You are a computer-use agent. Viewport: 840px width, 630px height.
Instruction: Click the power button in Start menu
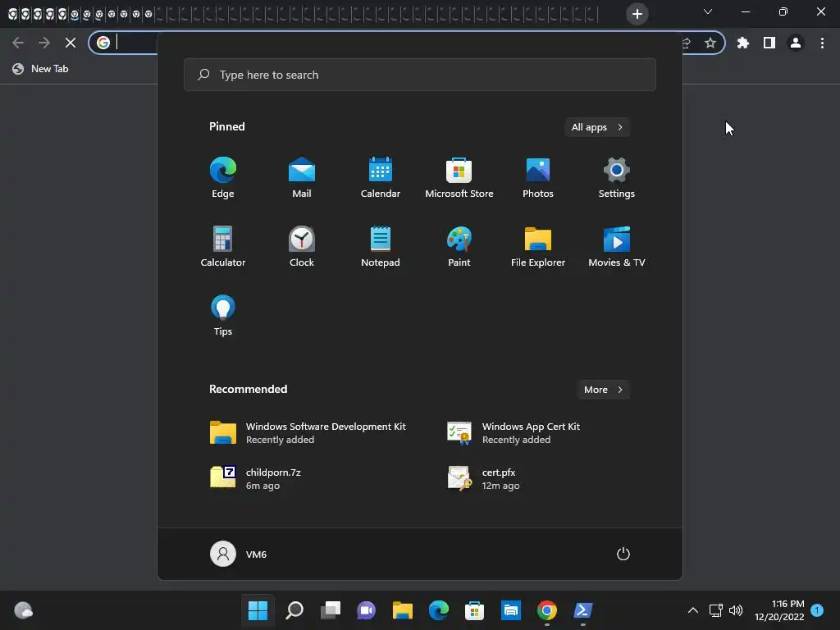pos(623,554)
